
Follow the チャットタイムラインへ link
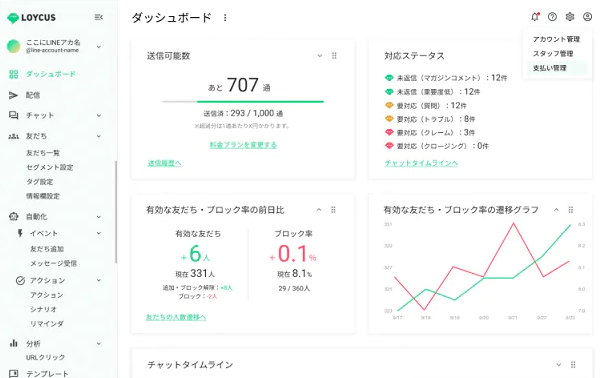(x=421, y=163)
